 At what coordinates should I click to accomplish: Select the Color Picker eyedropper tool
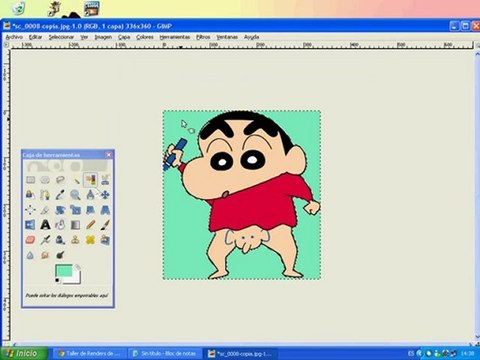[x=60, y=195]
